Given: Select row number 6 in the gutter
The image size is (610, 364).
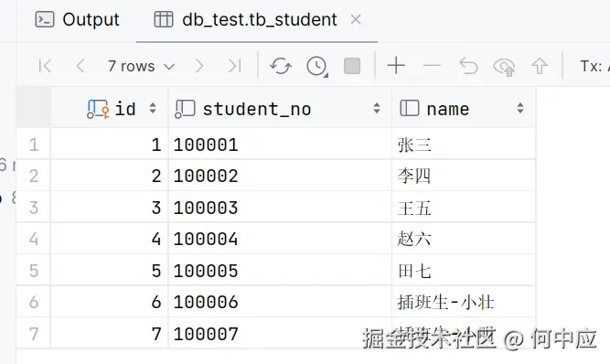Looking at the screenshot, I should [34, 302].
